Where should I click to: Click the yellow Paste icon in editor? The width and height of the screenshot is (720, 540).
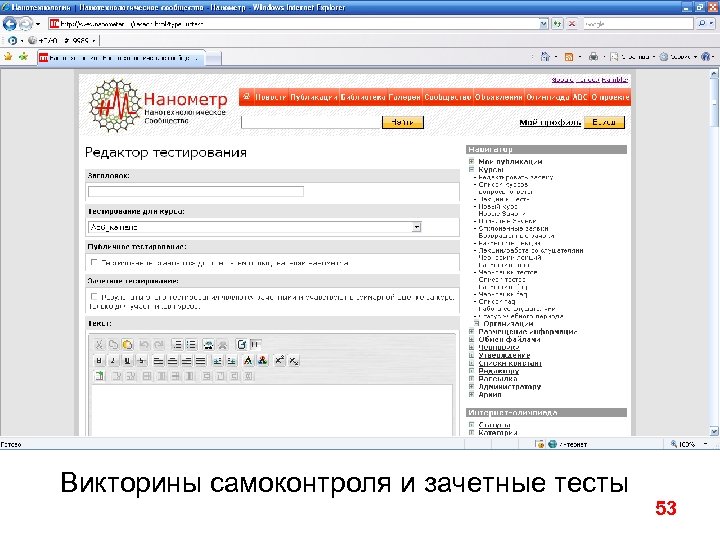tap(127, 344)
